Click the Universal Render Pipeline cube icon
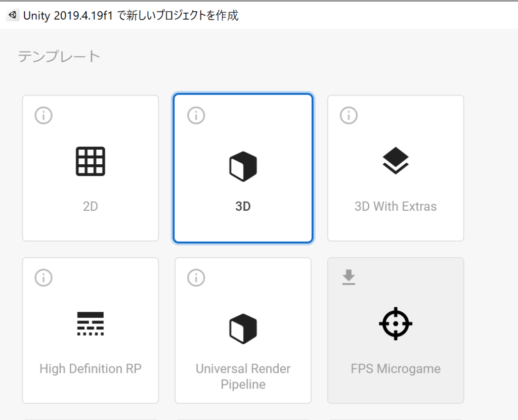518x420 pixels. [x=243, y=328]
